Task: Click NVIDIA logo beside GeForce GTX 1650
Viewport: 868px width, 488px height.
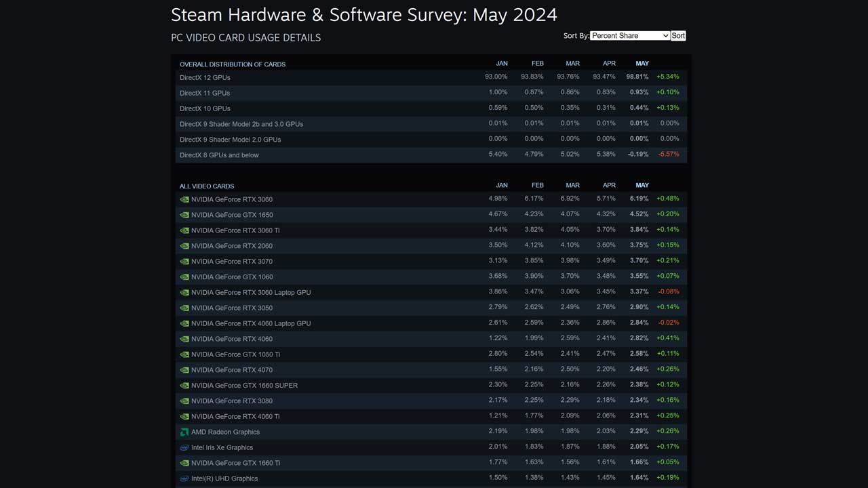Action: click(184, 215)
